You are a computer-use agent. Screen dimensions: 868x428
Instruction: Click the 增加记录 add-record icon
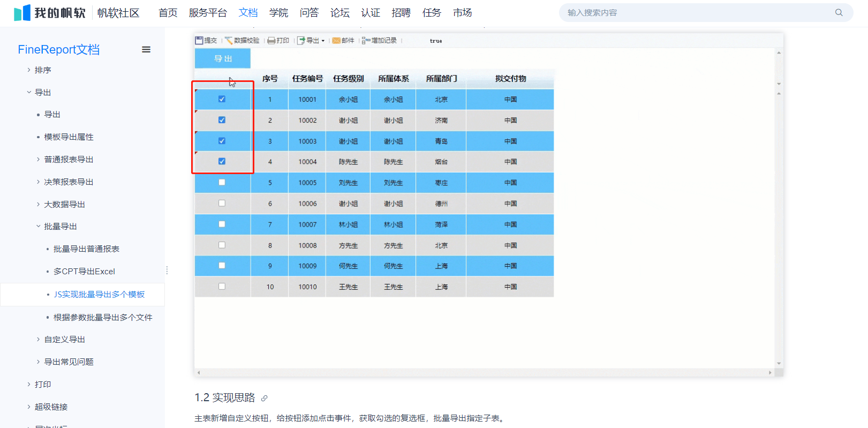pyautogui.click(x=366, y=40)
